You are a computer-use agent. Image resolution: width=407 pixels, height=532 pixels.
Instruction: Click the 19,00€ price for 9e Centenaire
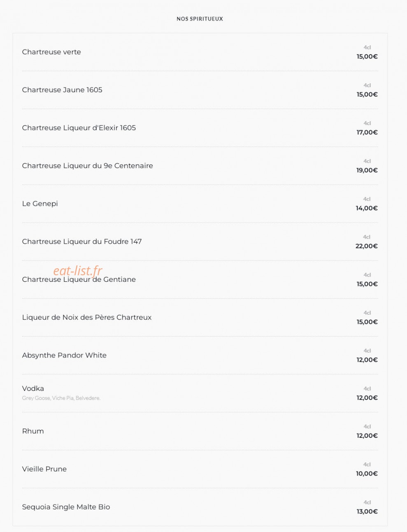pyautogui.click(x=367, y=170)
